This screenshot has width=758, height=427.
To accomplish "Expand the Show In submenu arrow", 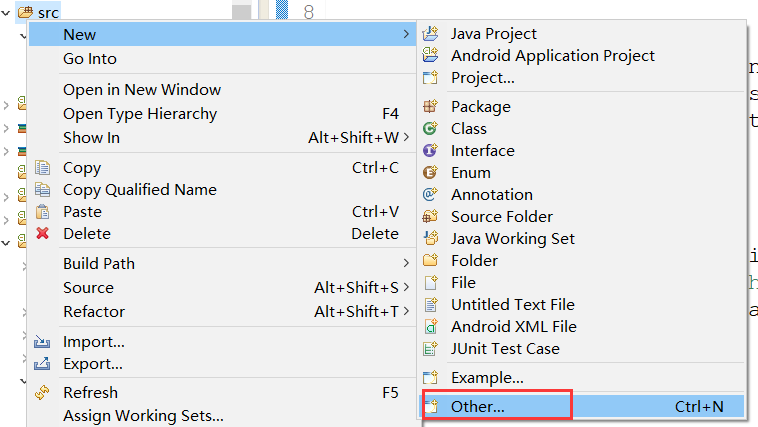I will [406, 138].
